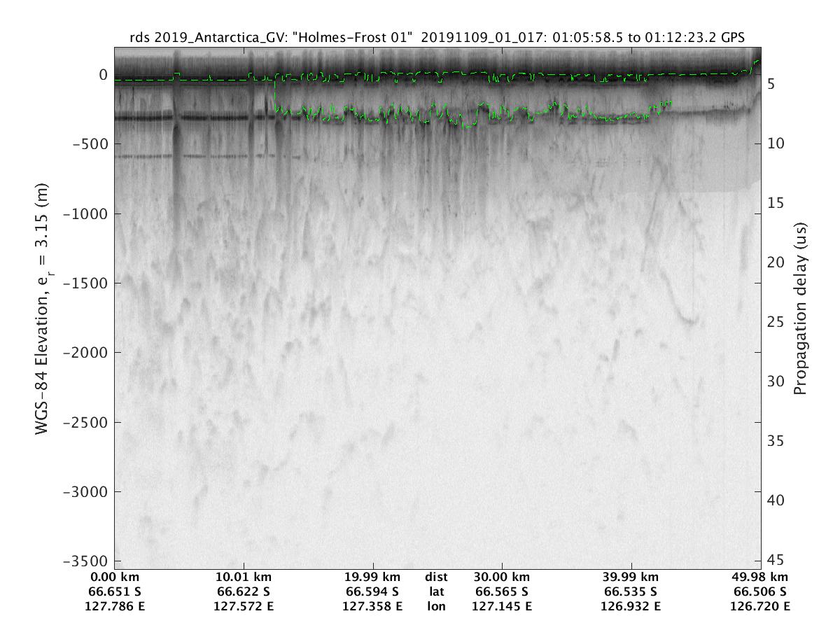This screenshot has height=630, width=840.
Task: Click the "dist" legend text on x-axis
Action: pyautogui.click(x=437, y=577)
